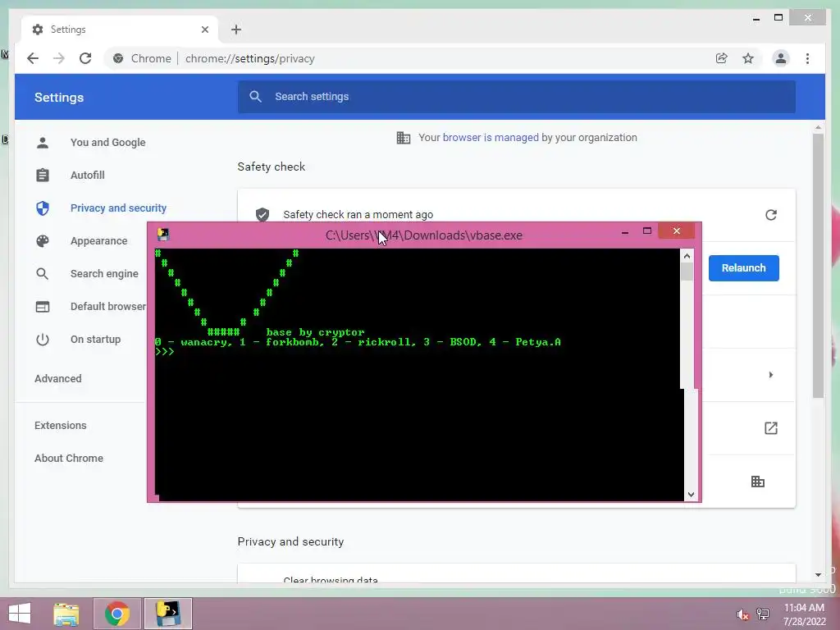Click the 'Safety check ran a moment ago' text
Viewport: 840px width, 630px height.
358,215
